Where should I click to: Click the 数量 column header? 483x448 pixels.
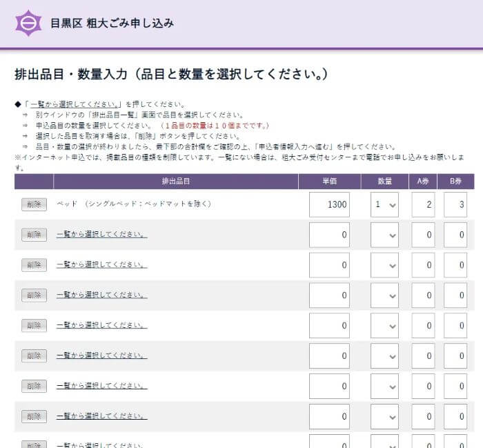click(385, 181)
